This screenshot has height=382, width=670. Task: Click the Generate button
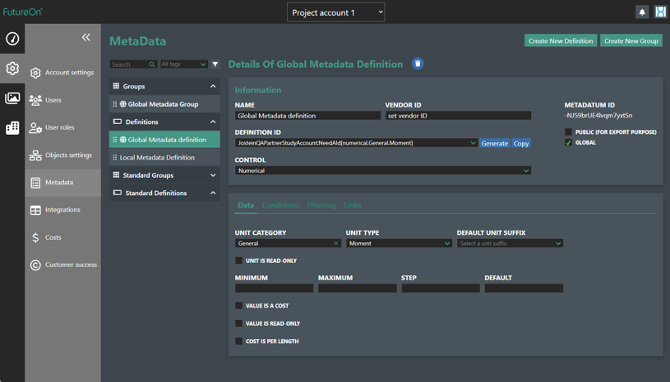coord(494,143)
